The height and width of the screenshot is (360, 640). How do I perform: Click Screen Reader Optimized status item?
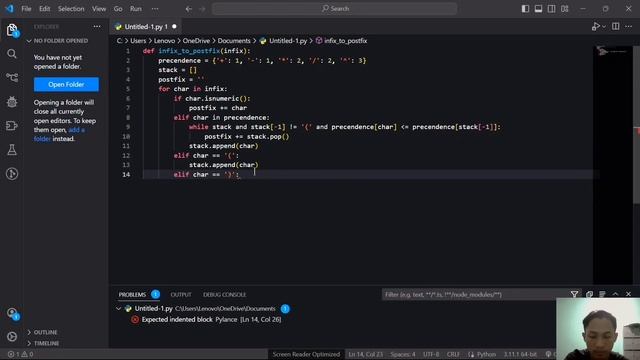click(306, 354)
